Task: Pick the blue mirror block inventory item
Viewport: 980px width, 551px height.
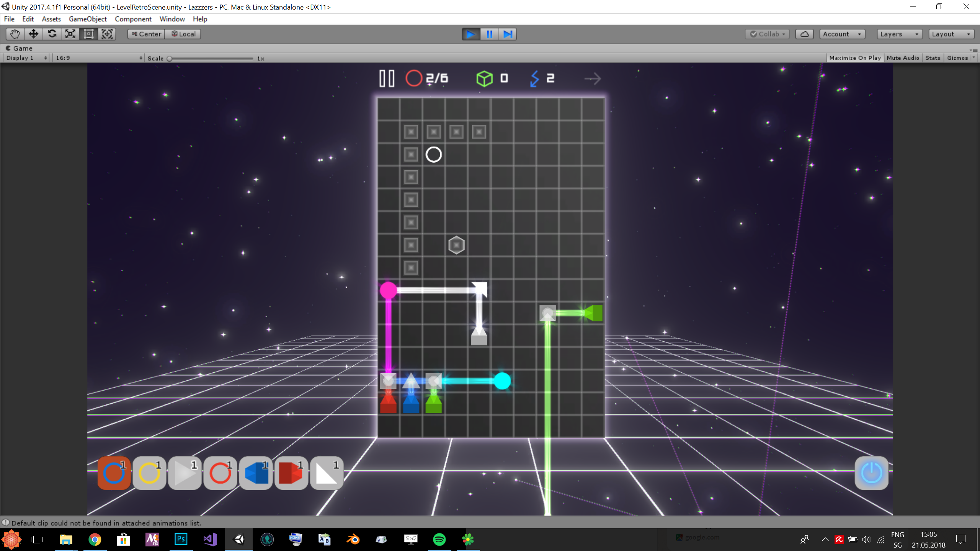Action: (256, 473)
